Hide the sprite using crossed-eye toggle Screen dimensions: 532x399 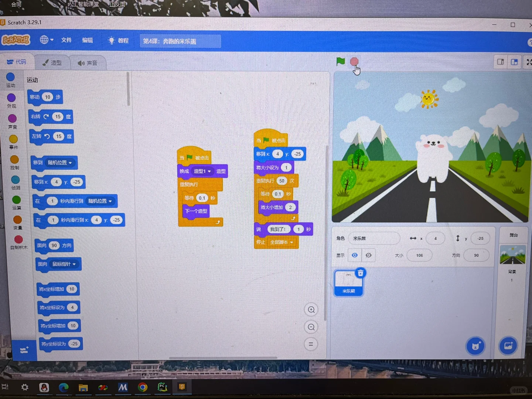point(368,255)
